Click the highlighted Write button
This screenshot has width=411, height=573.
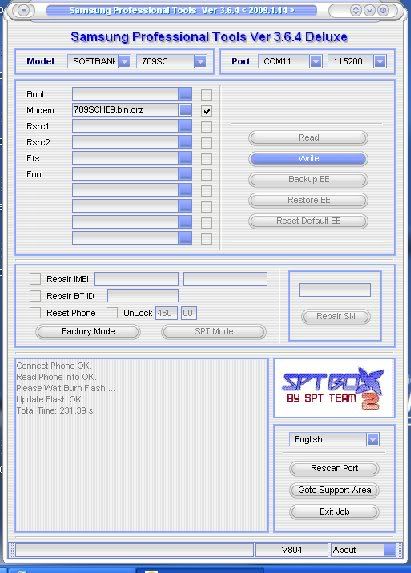[x=308, y=159]
